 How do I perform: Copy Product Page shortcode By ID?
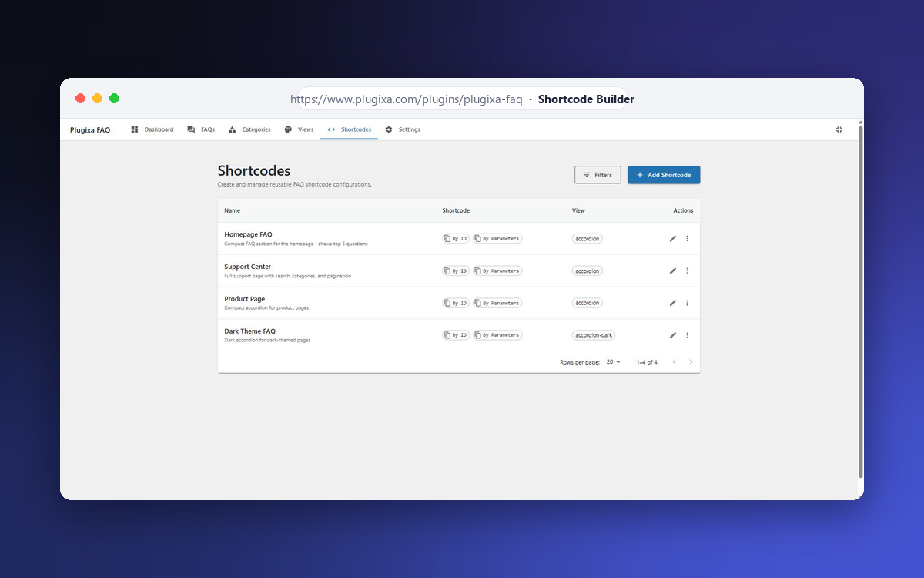tap(456, 303)
